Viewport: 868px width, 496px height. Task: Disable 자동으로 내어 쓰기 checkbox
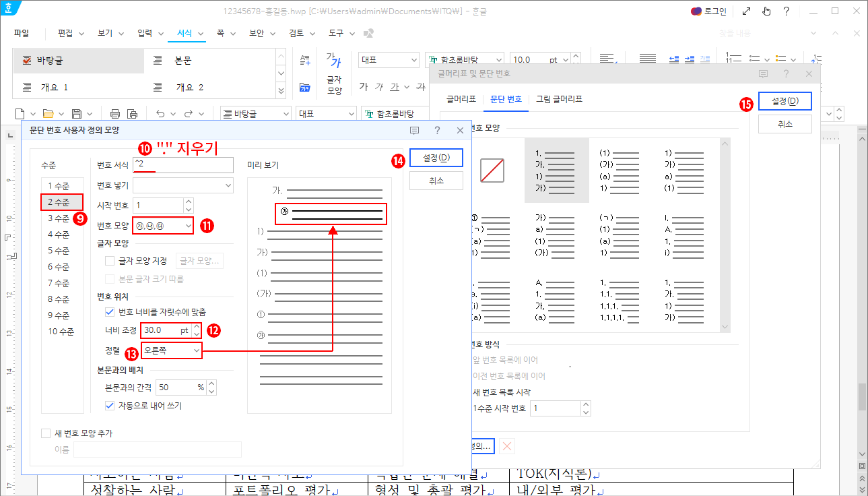click(110, 405)
